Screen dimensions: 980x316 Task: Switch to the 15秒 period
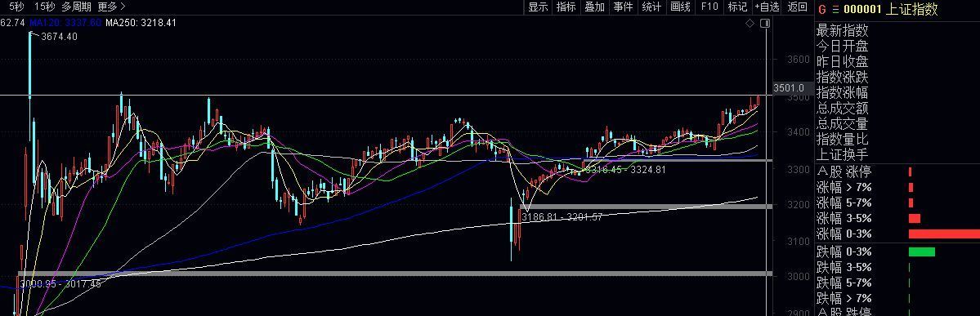pos(44,7)
